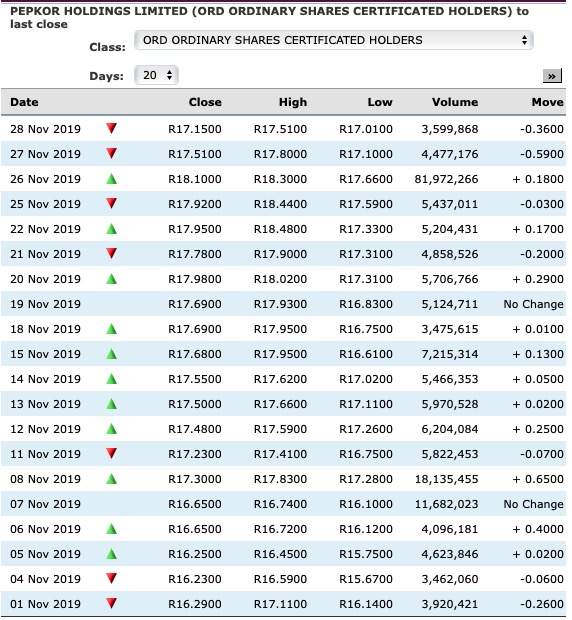Click the red down arrow for 11 Nov 2019
This screenshot has width=572, height=620.
click(111, 453)
